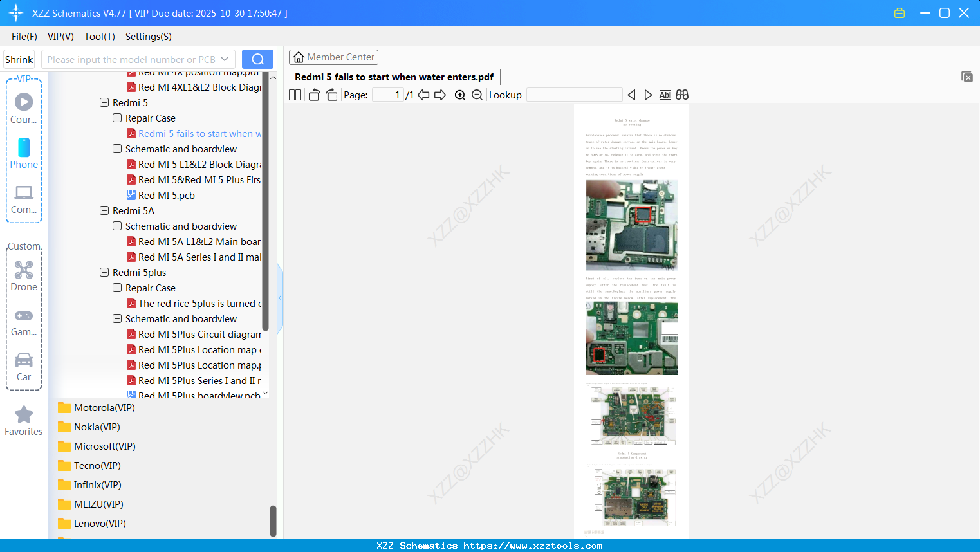Open the MEIZU(VIP) folder
This screenshot has height=552, width=980.
click(x=91, y=504)
